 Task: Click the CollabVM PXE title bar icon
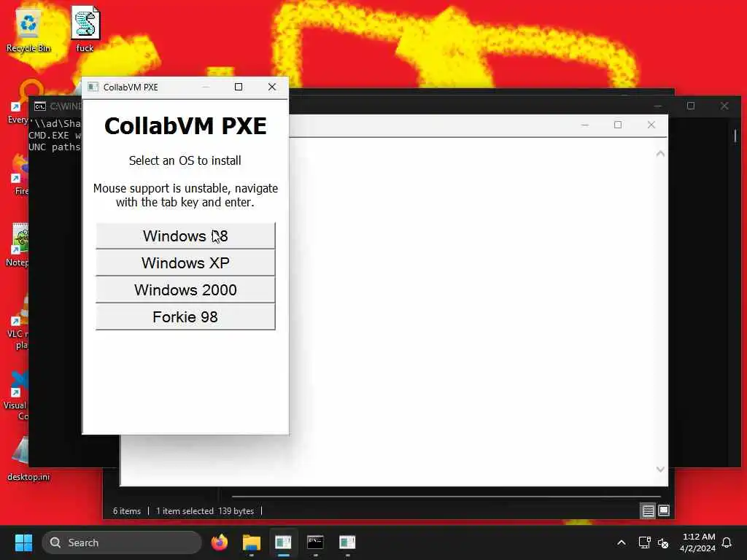point(93,87)
